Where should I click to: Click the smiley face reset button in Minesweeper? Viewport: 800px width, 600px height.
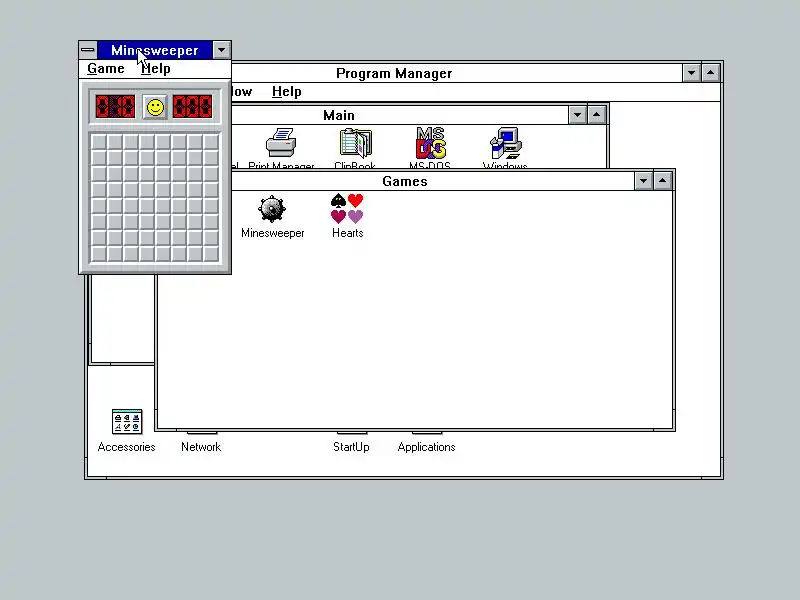coord(155,107)
